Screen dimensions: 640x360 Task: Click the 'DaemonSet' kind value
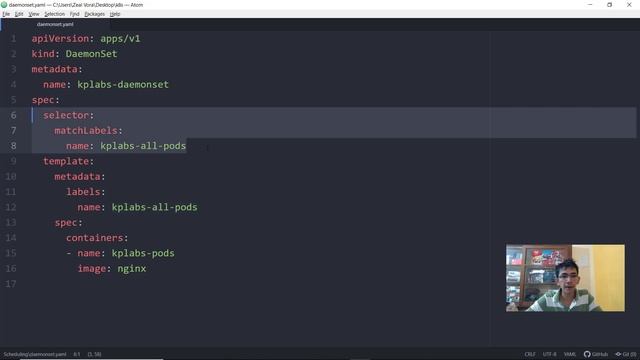point(91,54)
